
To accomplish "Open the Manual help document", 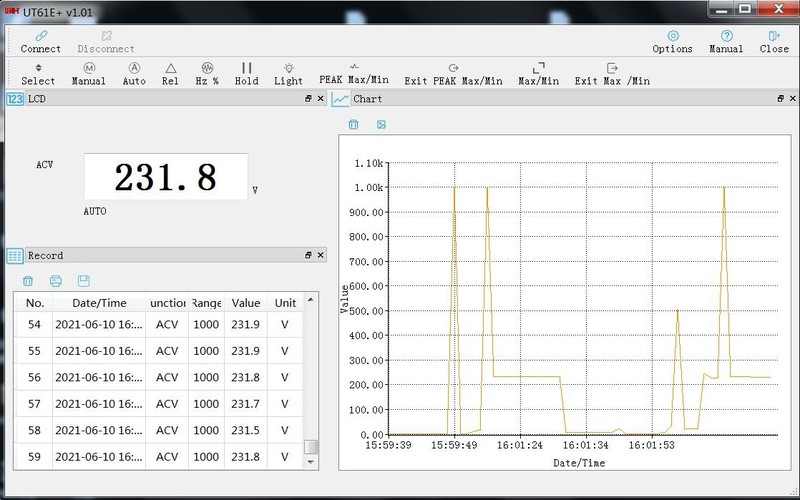I will coord(726,41).
